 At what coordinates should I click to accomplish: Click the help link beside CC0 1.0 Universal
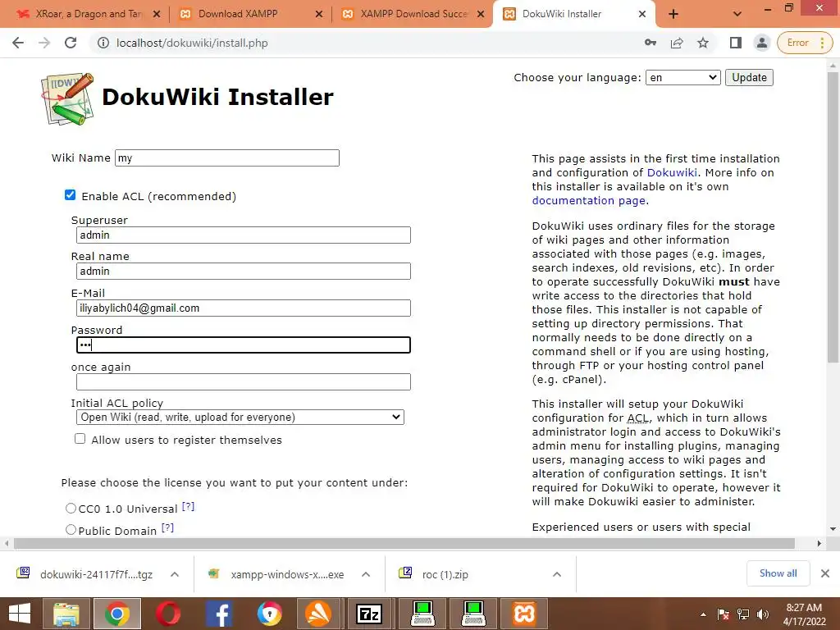188,506
